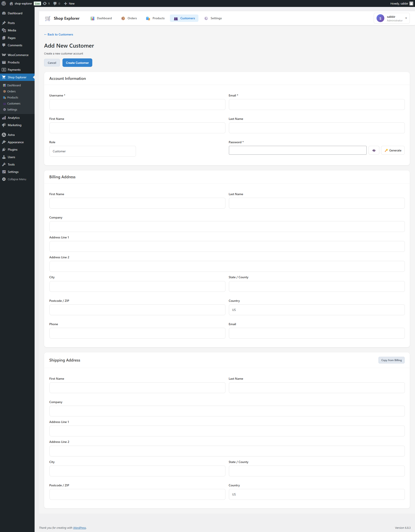Toggle password visibility eye icon
Viewport: 415px width, 532px height.
[x=374, y=151]
